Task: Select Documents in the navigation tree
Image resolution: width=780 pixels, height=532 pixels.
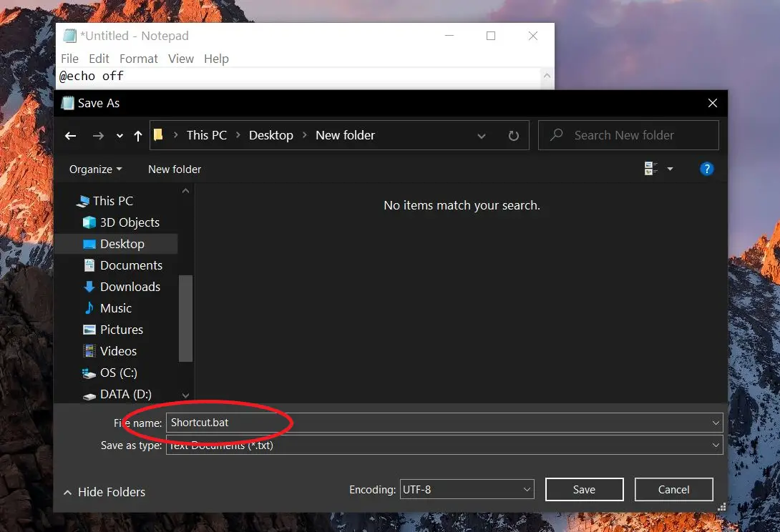Action: click(x=132, y=265)
